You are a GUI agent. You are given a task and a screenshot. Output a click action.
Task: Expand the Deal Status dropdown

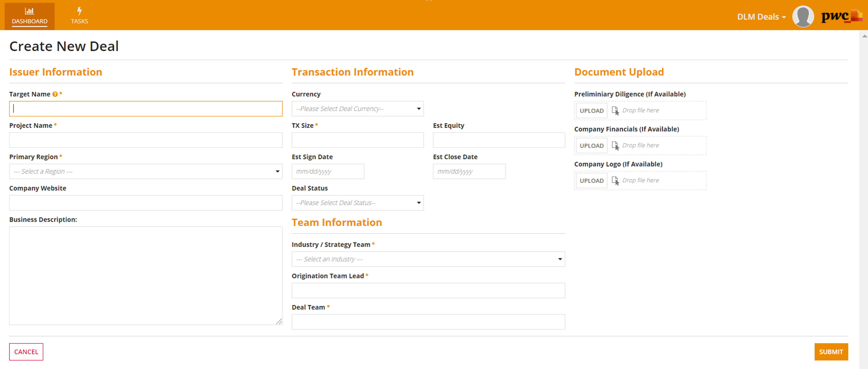tap(358, 203)
